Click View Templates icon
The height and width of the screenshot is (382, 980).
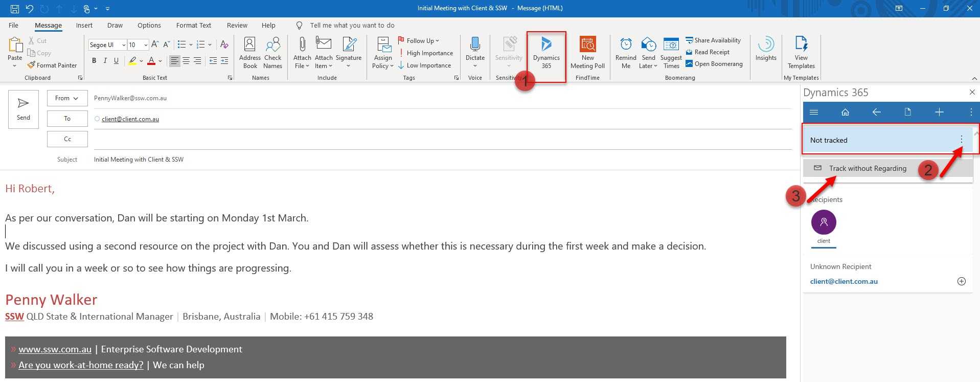point(801,53)
